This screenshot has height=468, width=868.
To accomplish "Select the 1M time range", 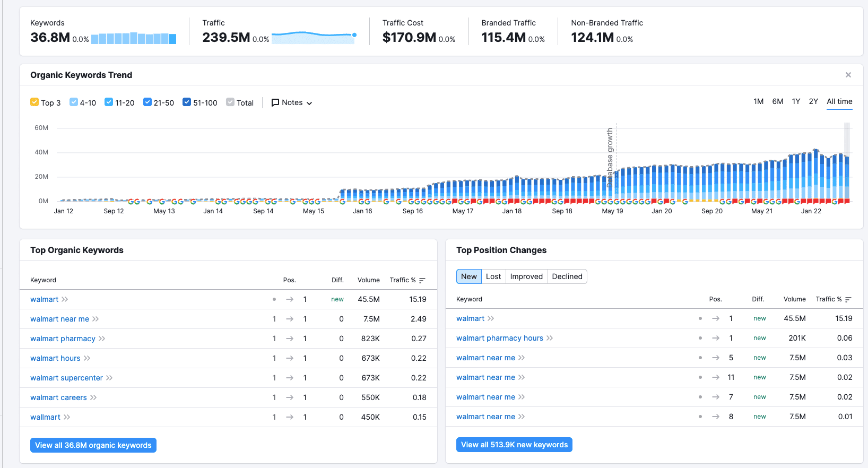I will (759, 101).
